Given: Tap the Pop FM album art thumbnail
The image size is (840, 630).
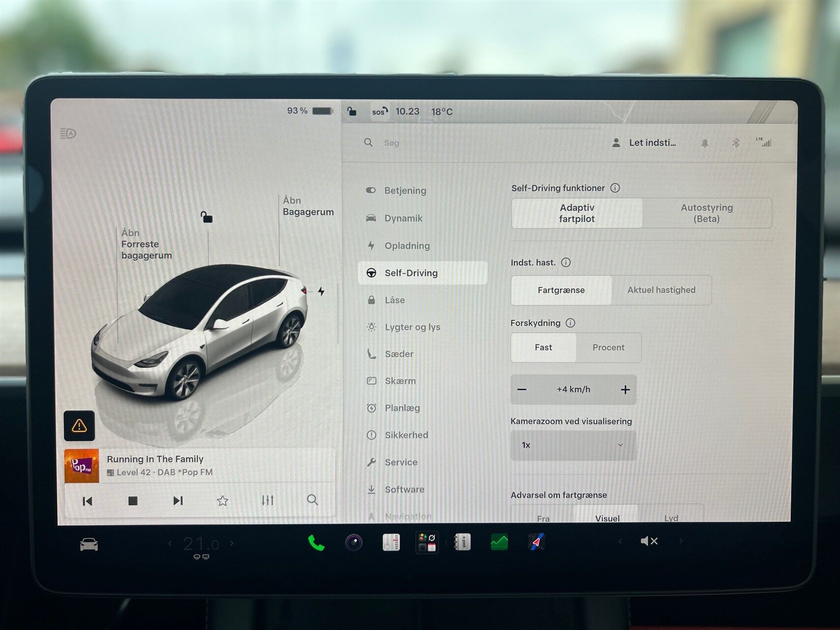Looking at the screenshot, I should click(82, 466).
